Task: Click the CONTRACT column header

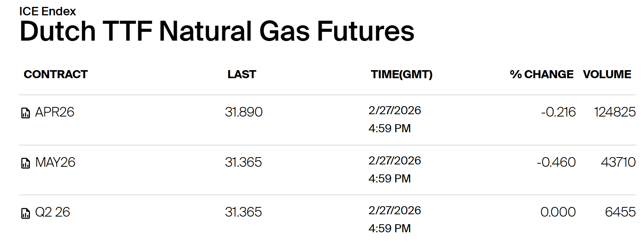Action: pyautogui.click(x=56, y=74)
